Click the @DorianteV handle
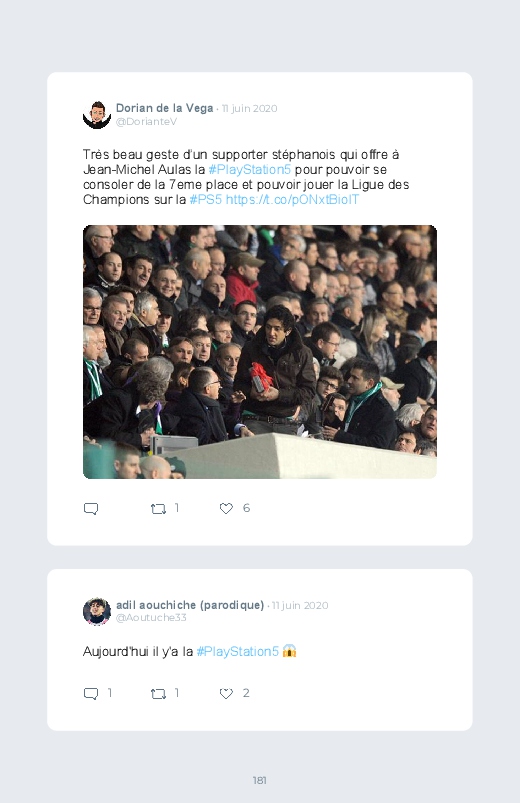 click(147, 121)
